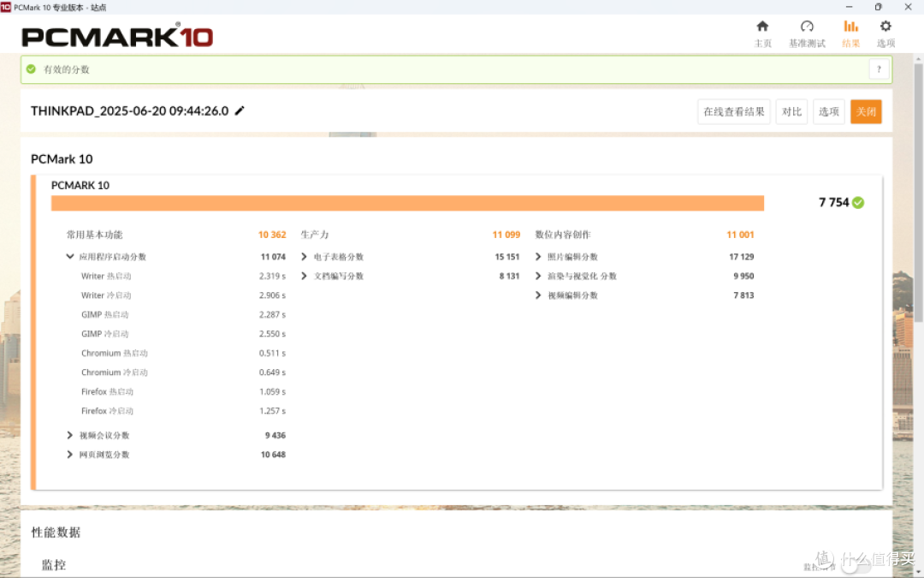The width and height of the screenshot is (924, 578).
Task: Click the vertical scrollbar on right
Action: 918,194
